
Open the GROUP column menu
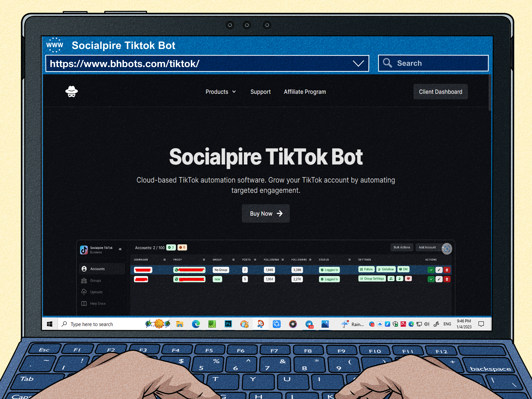[x=233, y=260]
